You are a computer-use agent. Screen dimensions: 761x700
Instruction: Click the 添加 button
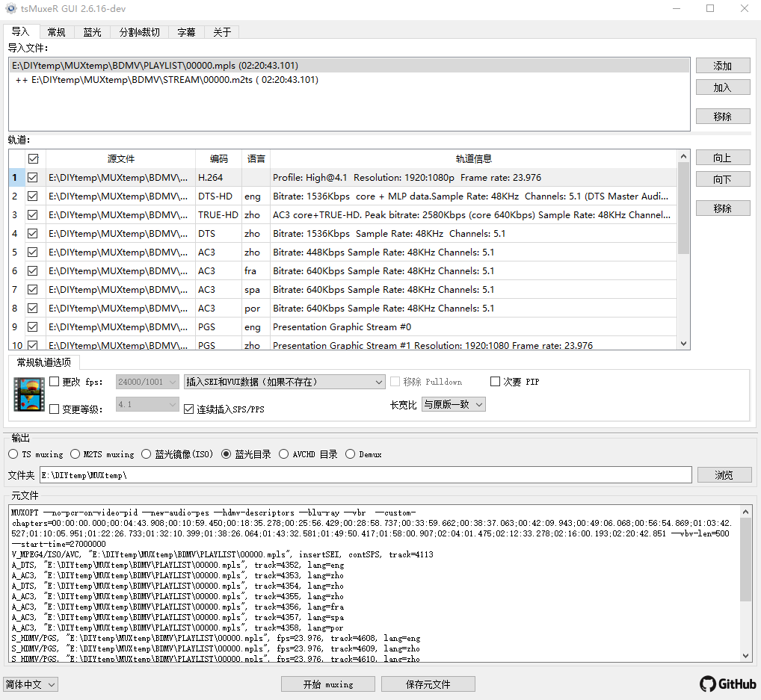[x=723, y=66]
